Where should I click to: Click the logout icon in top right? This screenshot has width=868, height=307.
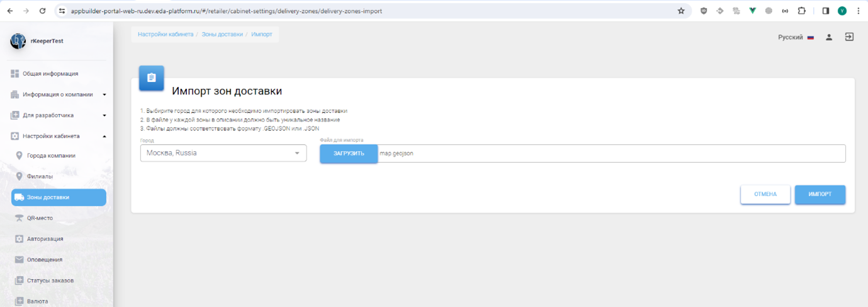pyautogui.click(x=849, y=37)
